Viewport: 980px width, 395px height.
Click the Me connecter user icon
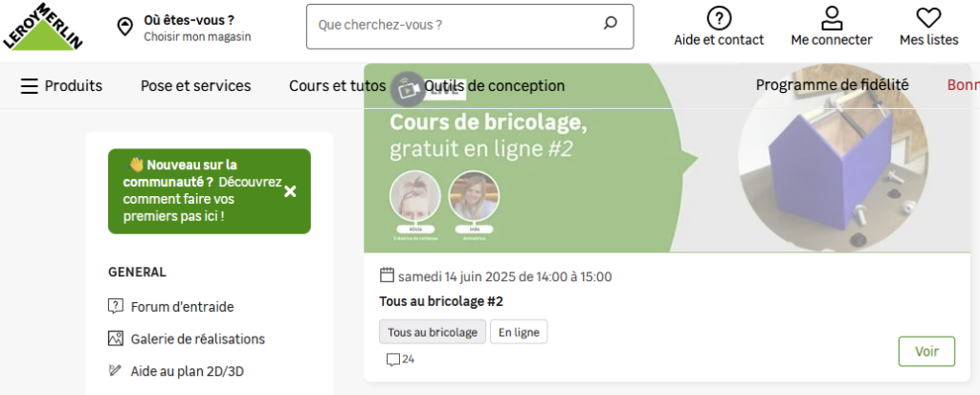tap(832, 18)
